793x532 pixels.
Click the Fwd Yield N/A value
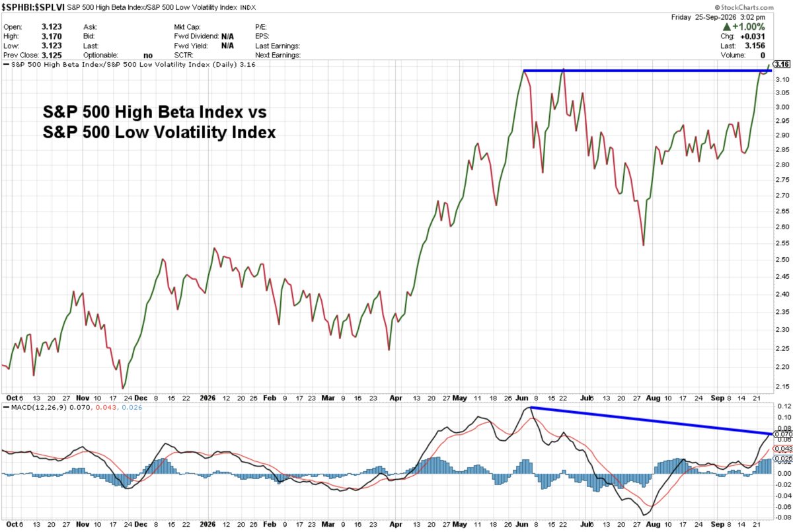pos(227,46)
